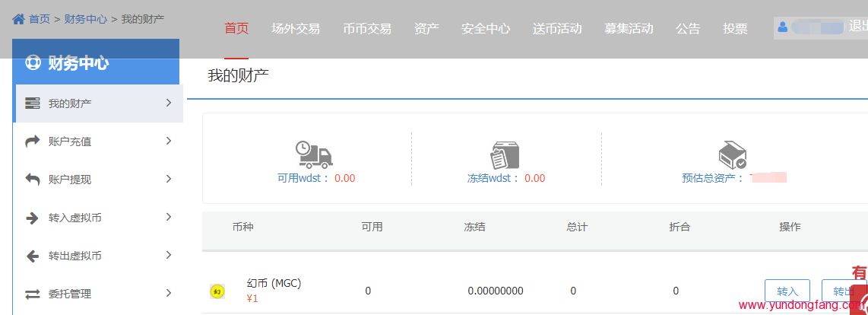Image resolution: width=868 pixels, height=315 pixels.
Task: Click the 转入虚拟币 right arrow icon
Action: (33, 218)
